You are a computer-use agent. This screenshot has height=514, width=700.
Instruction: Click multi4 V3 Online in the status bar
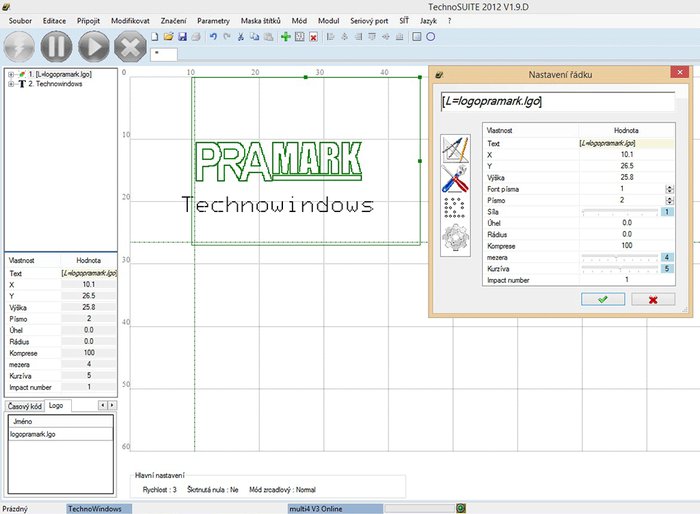pos(335,509)
